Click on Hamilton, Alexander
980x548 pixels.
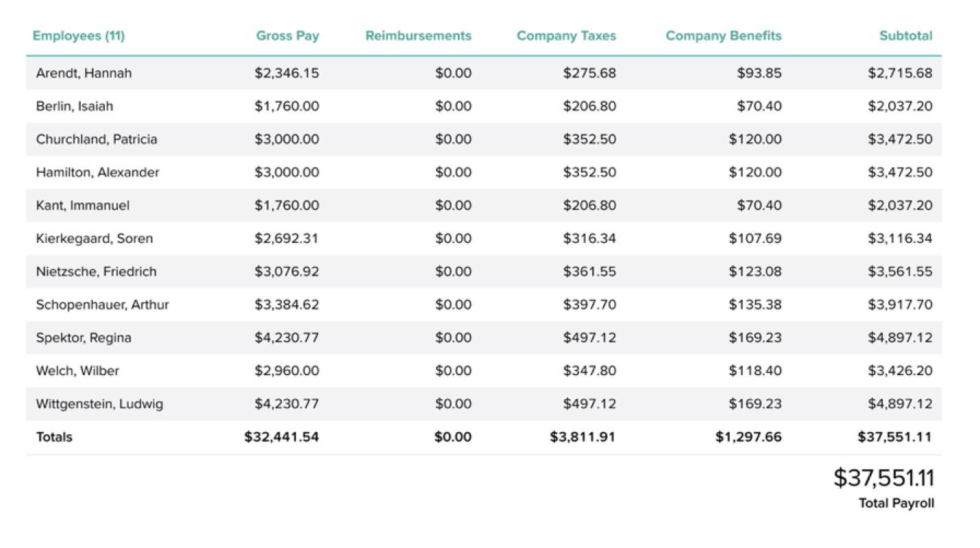click(x=97, y=172)
